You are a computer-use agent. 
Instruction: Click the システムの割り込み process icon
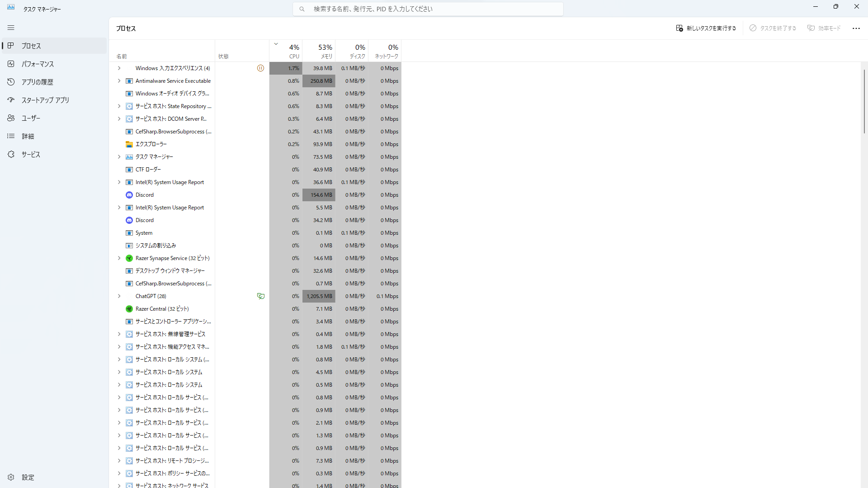129,246
